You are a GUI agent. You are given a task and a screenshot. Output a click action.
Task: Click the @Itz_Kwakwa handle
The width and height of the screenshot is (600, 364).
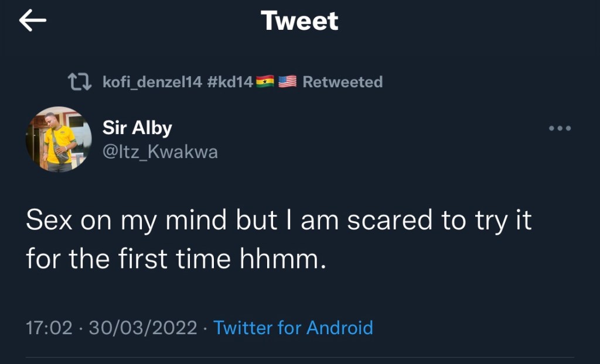pyautogui.click(x=160, y=152)
